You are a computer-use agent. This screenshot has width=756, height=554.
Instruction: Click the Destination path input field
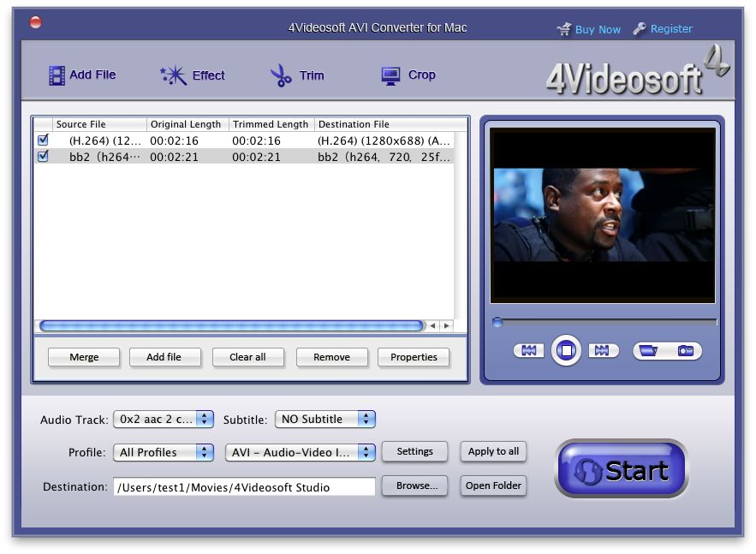pos(245,487)
